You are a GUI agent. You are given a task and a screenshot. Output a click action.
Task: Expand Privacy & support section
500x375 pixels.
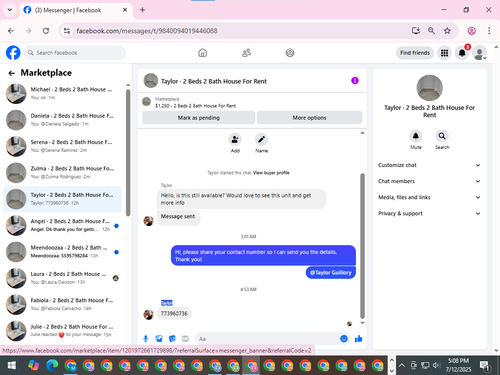pos(429,213)
